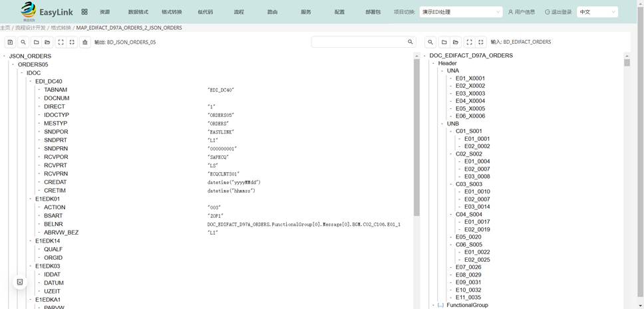
Task: Click the search input field above mapping
Action: [x=359, y=42]
